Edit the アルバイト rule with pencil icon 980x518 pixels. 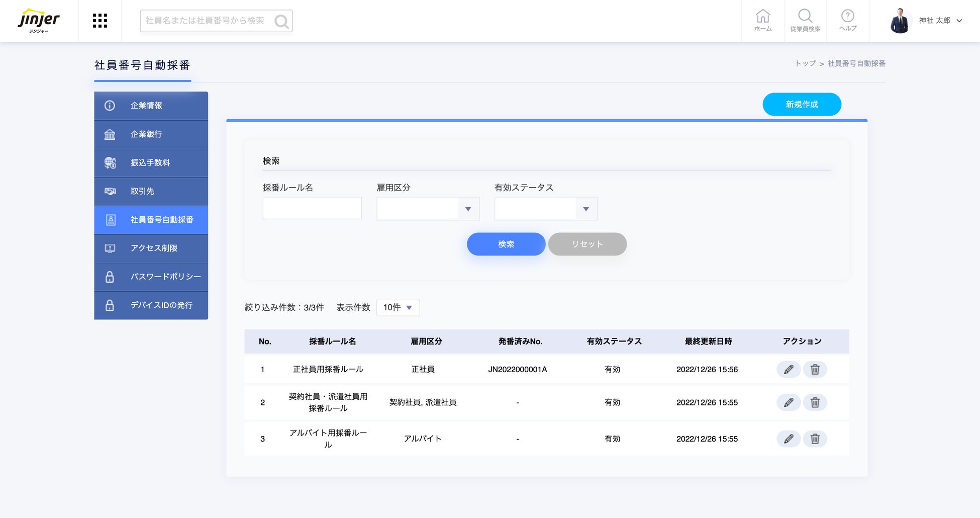click(788, 439)
